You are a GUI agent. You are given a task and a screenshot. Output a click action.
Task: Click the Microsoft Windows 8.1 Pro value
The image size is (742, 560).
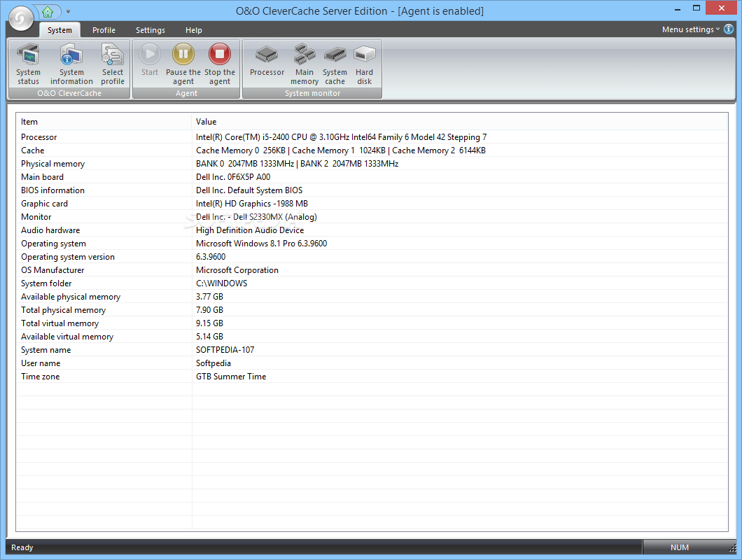261,243
